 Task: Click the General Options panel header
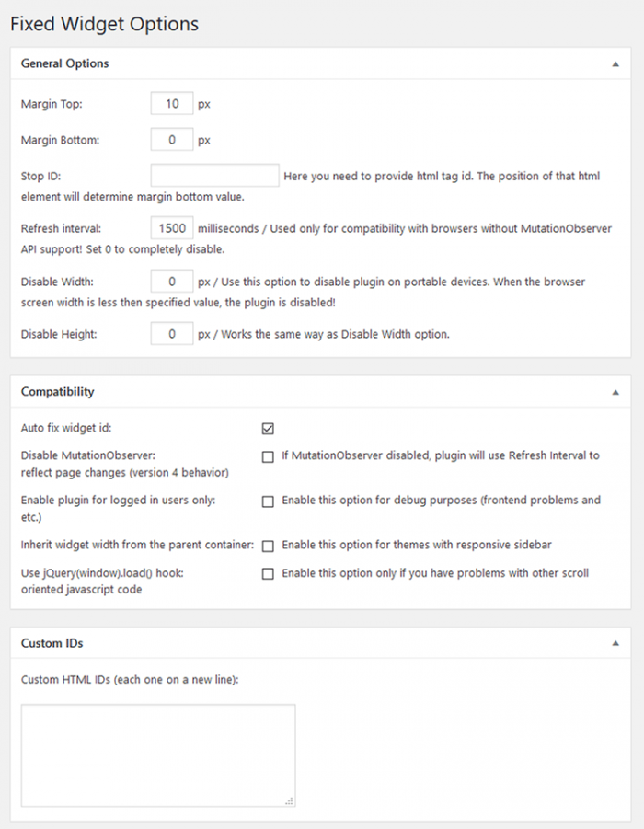coord(64,64)
